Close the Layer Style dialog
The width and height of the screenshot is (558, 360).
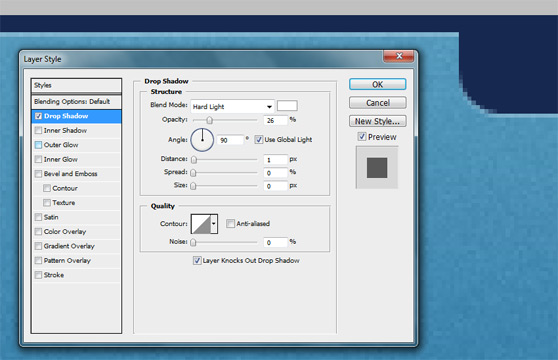(x=399, y=56)
